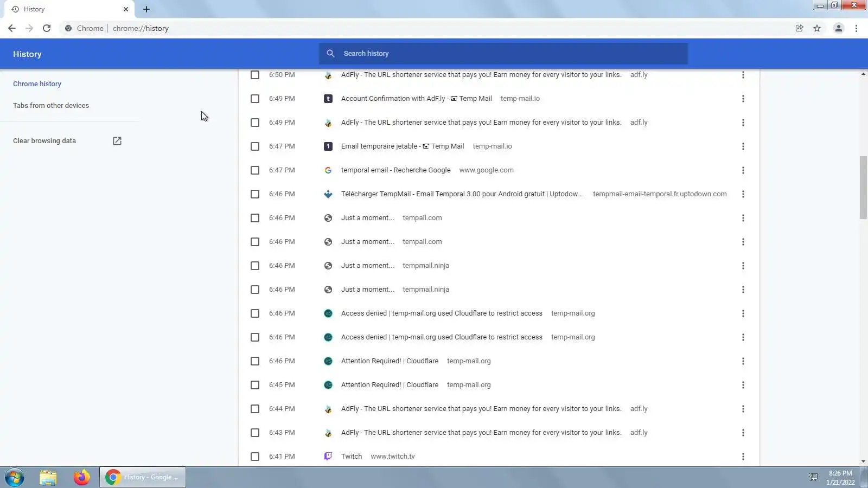
Task: Open the Windows Start menu
Action: (15, 477)
